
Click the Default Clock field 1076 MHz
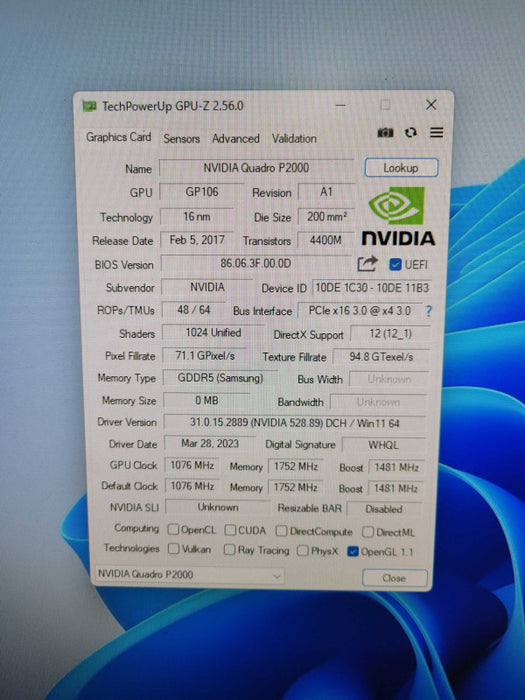tap(192, 486)
